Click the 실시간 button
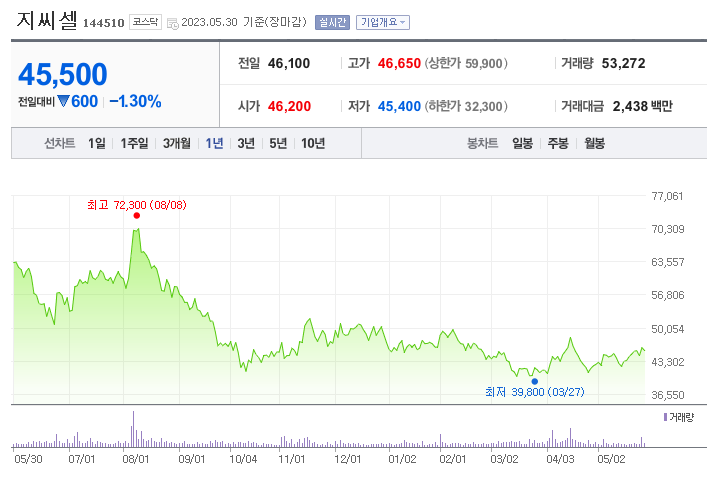Viewport: 707px width, 478px height. pos(332,22)
